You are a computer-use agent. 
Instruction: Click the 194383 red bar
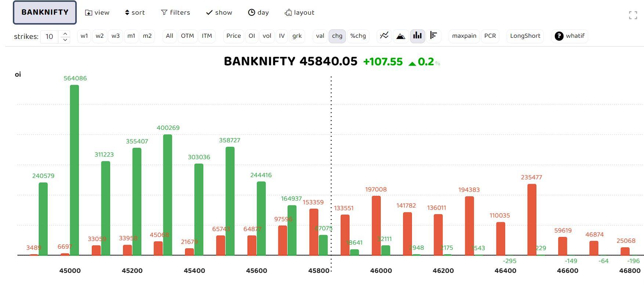(x=470, y=226)
